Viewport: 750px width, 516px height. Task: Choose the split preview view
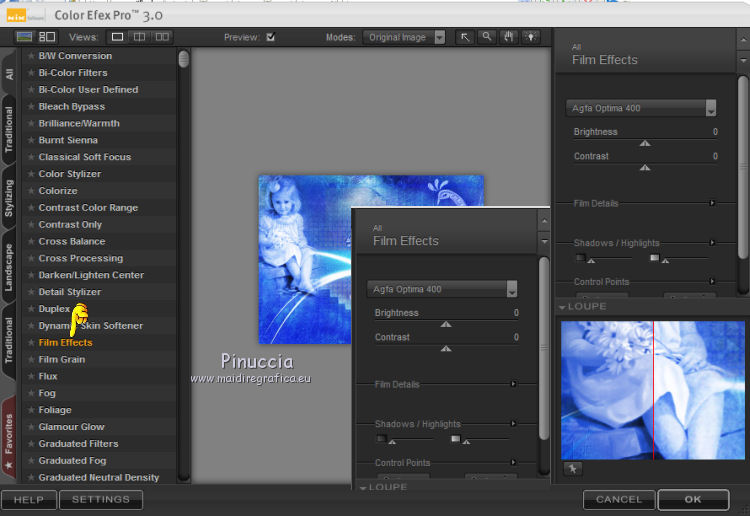(x=139, y=37)
